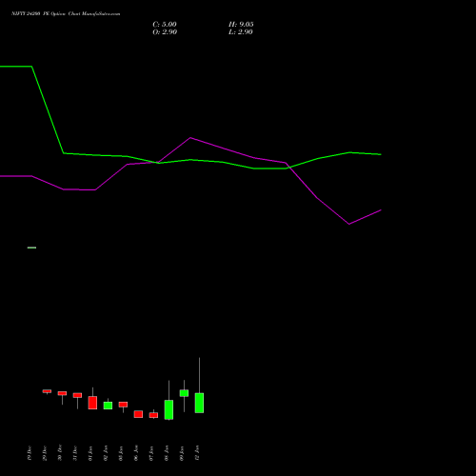Click the '05 Jan' date axis label
476x476 pixels.
[121, 453]
